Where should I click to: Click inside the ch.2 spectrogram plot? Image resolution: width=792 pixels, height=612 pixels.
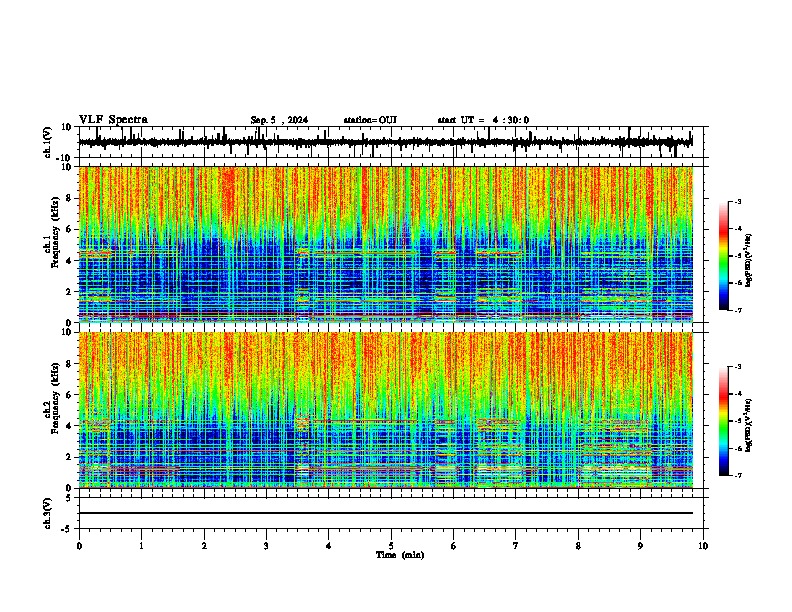[386, 410]
